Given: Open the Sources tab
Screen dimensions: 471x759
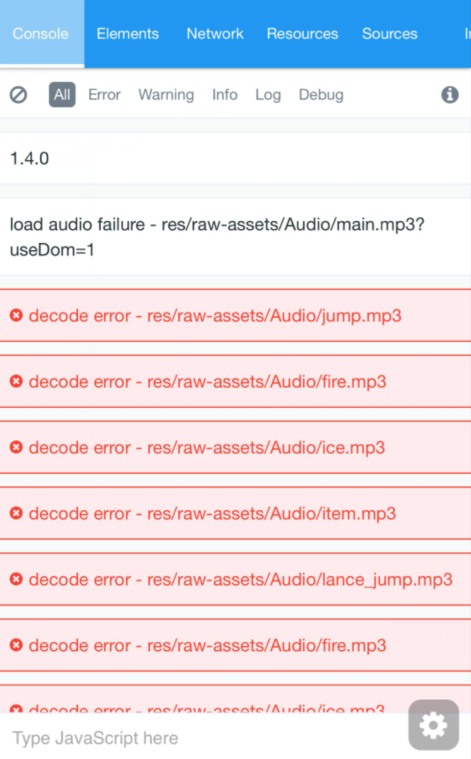Looking at the screenshot, I should pos(390,33).
